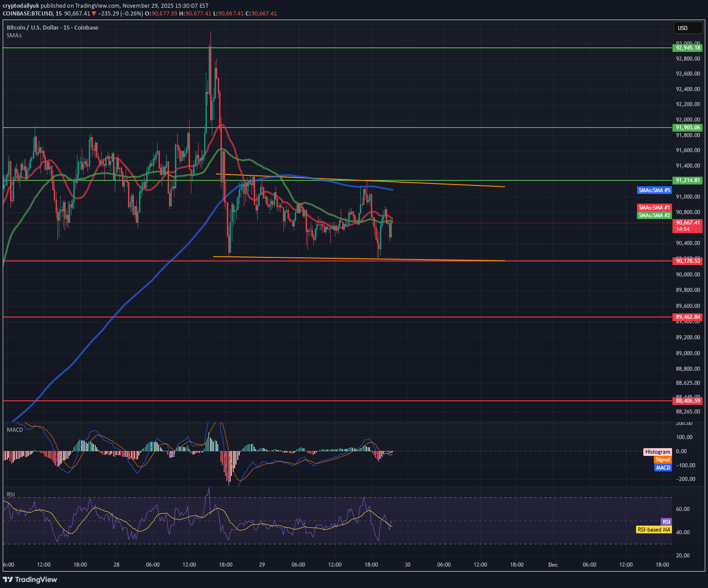This screenshot has height=588, width=708.
Task: Click the yellow RSI-based MA badge
Action: [x=654, y=530]
